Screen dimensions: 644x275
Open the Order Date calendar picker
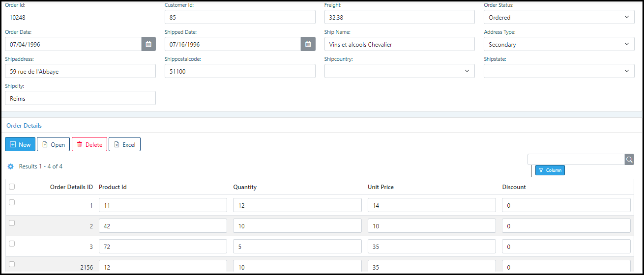click(x=148, y=44)
